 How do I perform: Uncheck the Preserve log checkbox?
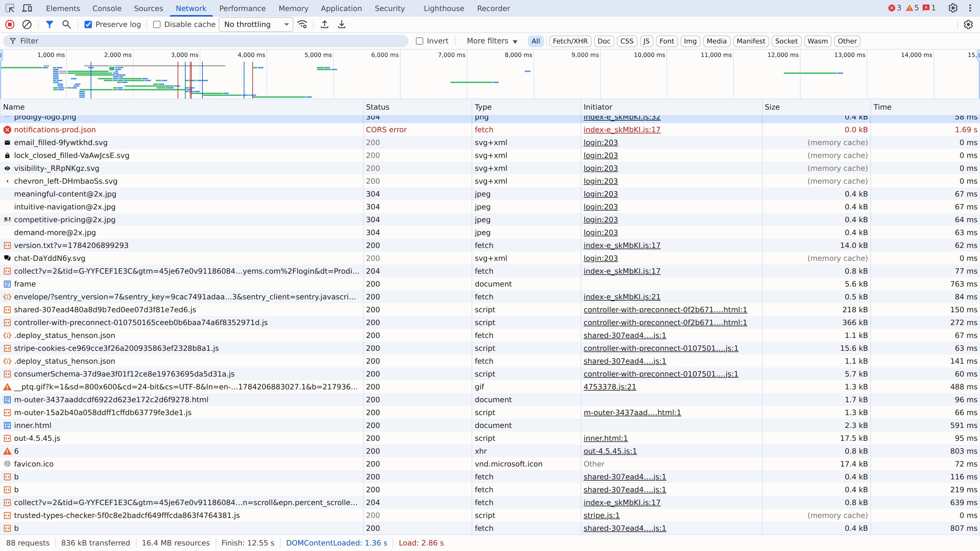(x=88, y=24)
